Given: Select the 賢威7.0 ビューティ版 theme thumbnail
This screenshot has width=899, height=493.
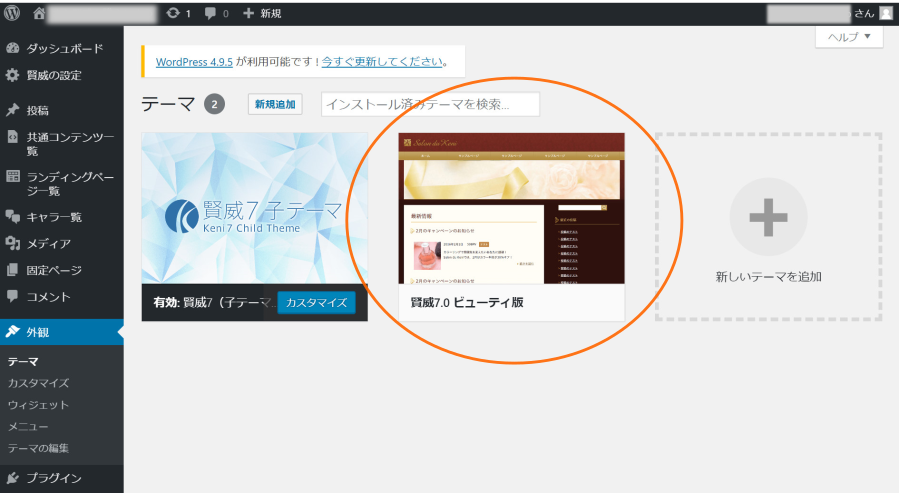Looking at the screenshot, I should click(511, 208).
